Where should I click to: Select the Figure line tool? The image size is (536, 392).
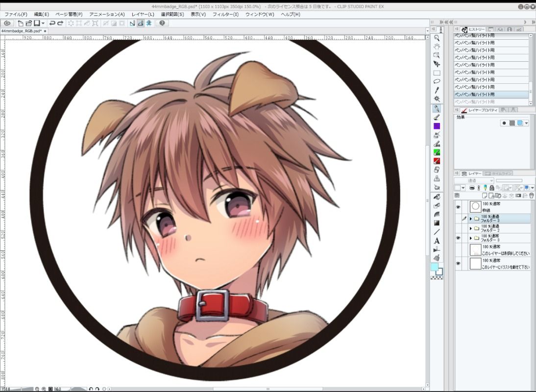(437, 232)
